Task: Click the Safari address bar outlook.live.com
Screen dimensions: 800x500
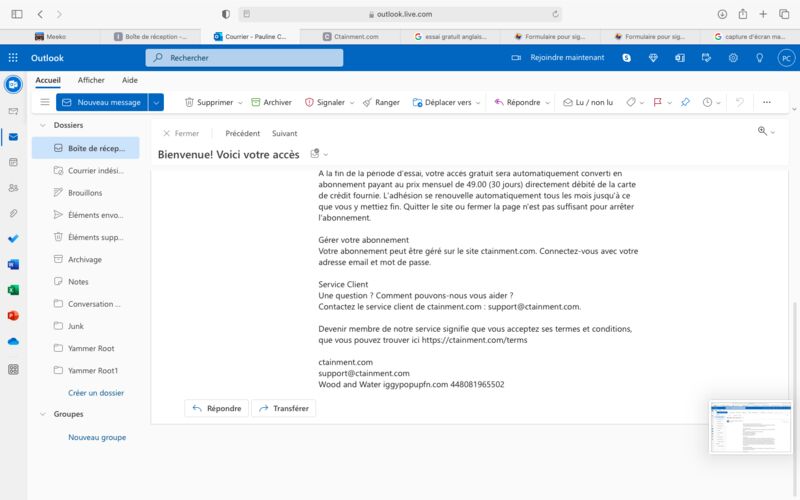Action: (x=400, y=14)
